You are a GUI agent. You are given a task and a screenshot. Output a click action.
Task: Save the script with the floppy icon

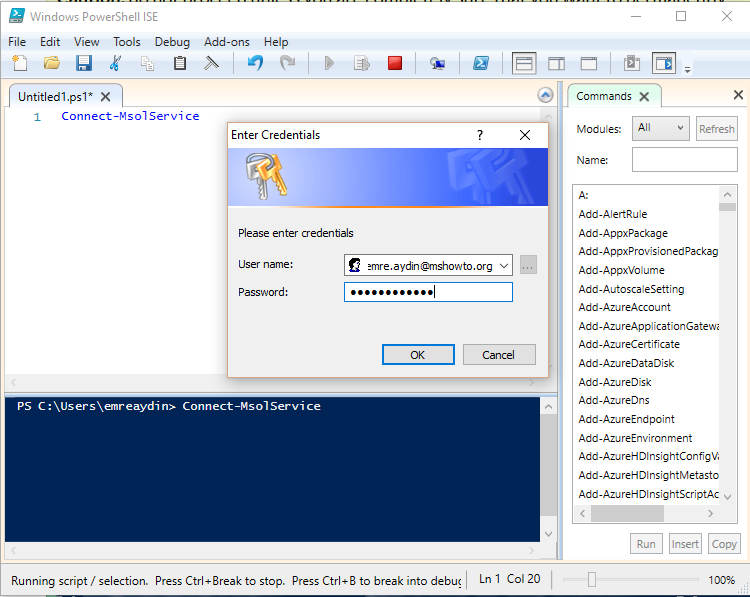[84, 63]
